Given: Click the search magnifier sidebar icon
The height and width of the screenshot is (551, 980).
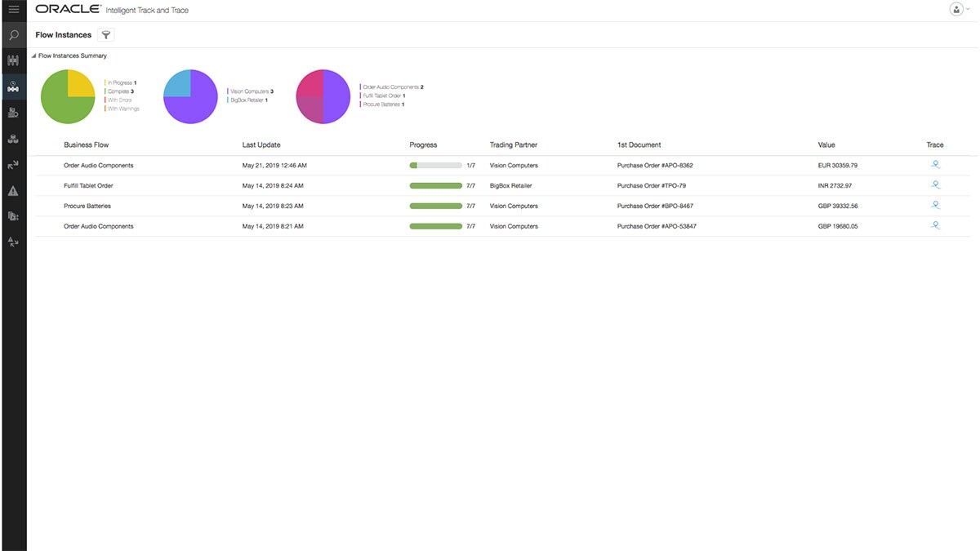Looking at the screenshot, I should pos(13,35).
